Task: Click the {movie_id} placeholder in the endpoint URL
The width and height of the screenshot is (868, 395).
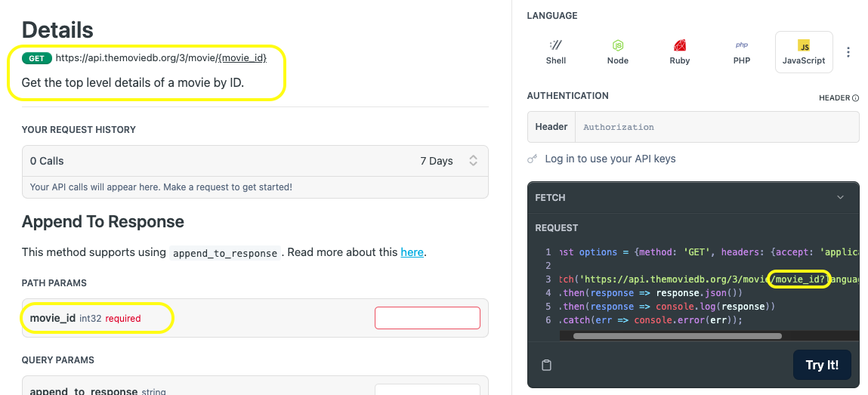Action: [242, 57]
